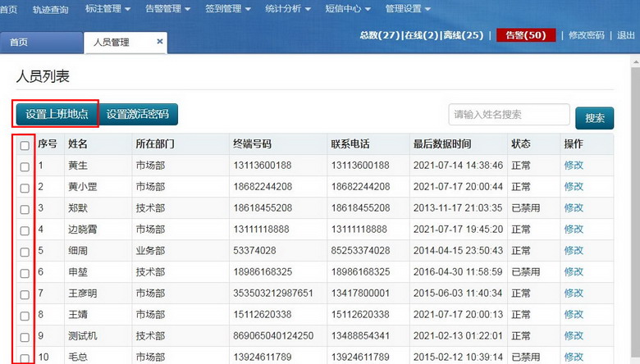The height and width of the screenshot is (364, 640).
Task: Click 修改 for 毛总
Action: [574, 357]
